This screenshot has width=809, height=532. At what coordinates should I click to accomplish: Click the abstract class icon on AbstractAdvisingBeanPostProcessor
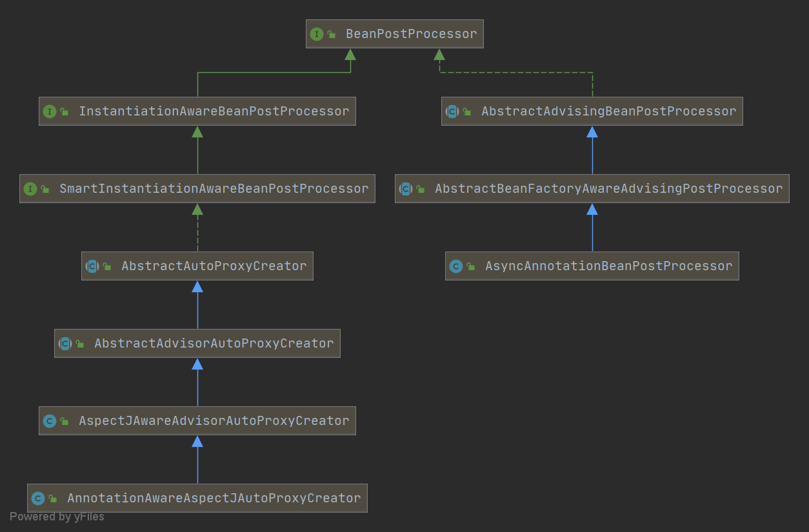point(452,111)
